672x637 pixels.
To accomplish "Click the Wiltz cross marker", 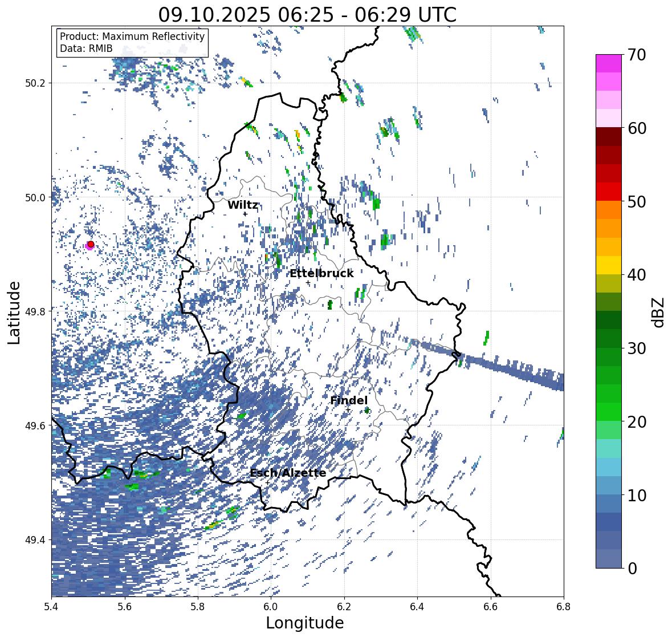I will (x=245, y=214).
